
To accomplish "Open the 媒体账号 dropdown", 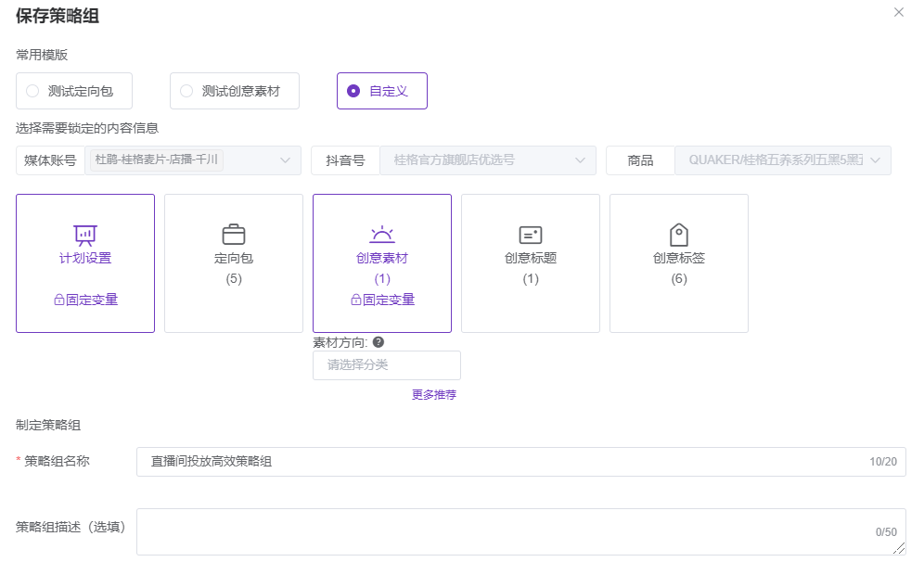I will click(193, 160).
